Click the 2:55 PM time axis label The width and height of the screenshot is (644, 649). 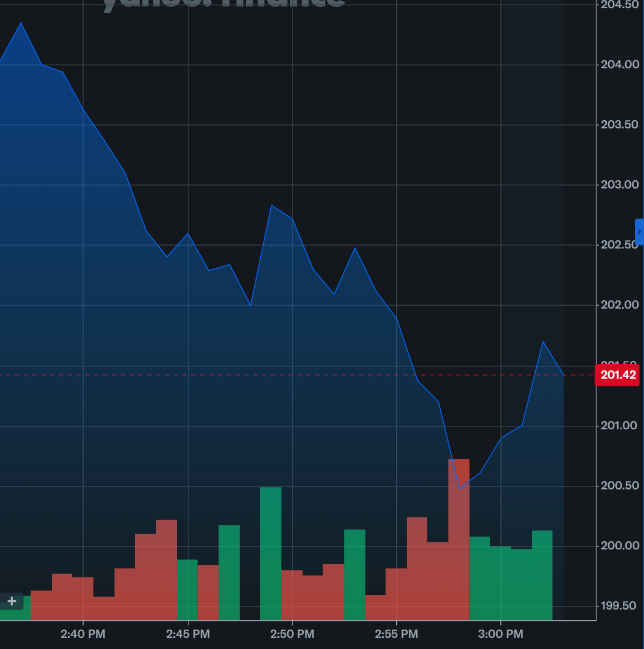tap(396, 634)
